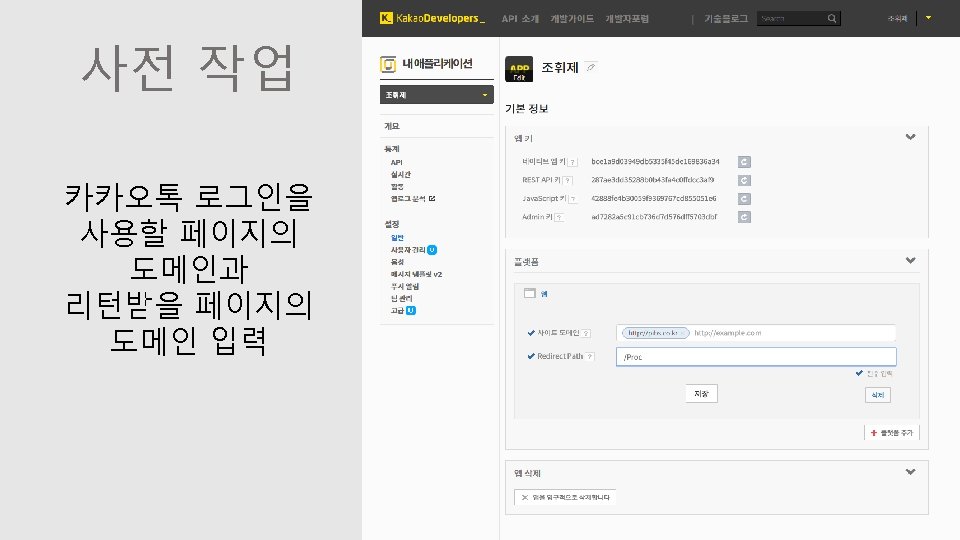Open help for native app key
Viewport: 960px width, 540px height.
572,162
